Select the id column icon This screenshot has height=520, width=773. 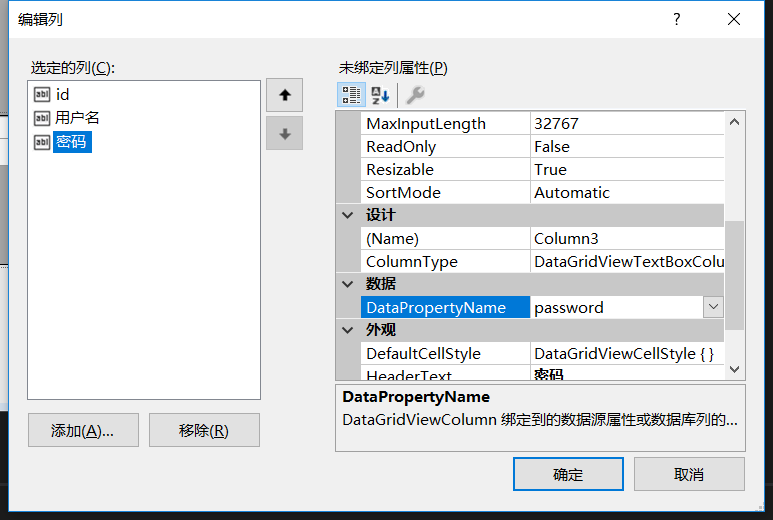coord(42,94)
